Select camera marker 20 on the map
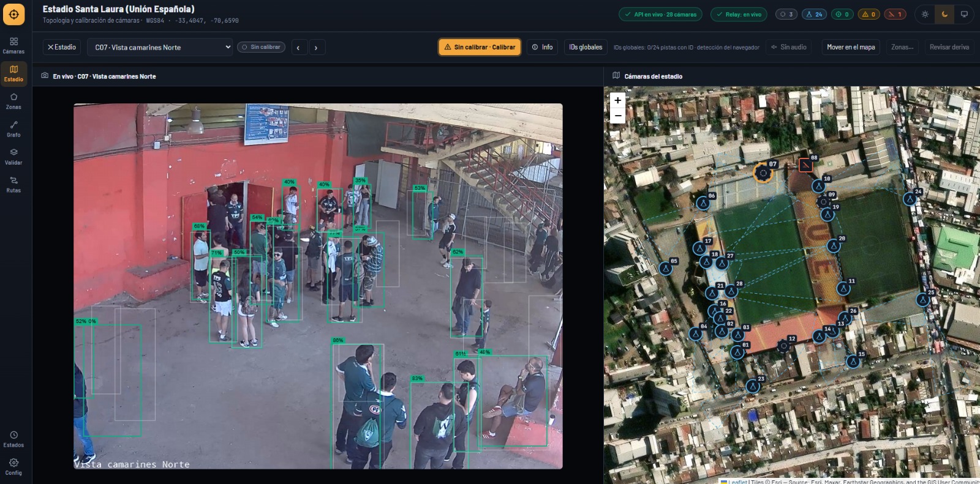Viewport: 980px width, 484px height. [834, 246]
